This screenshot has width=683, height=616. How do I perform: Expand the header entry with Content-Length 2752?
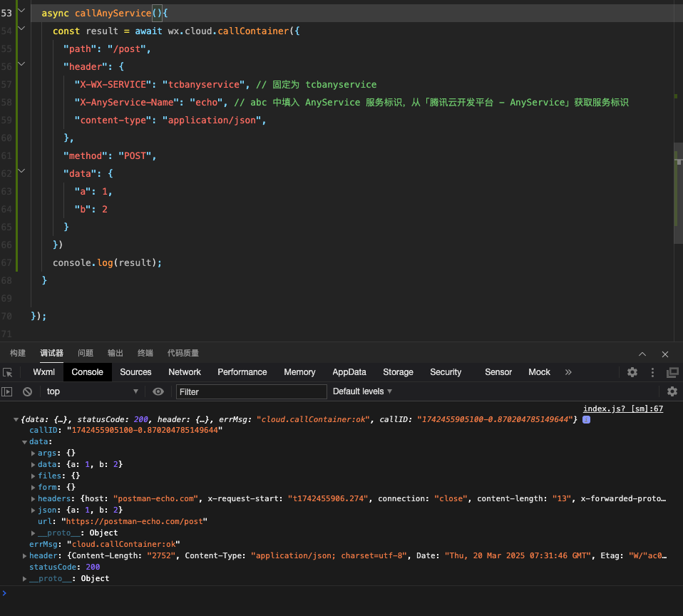24,556
